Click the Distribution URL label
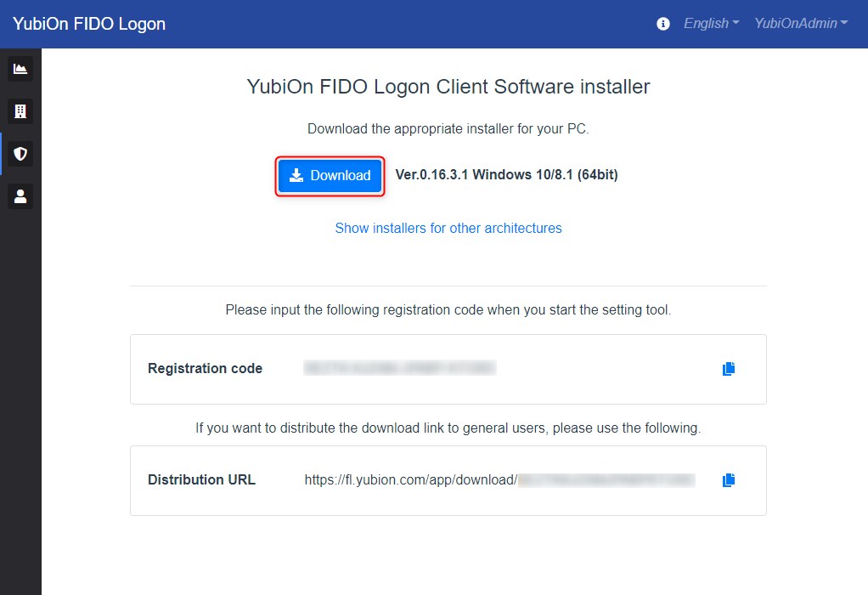The height and width of the screenshot is (595, 868). coord(201,479)
